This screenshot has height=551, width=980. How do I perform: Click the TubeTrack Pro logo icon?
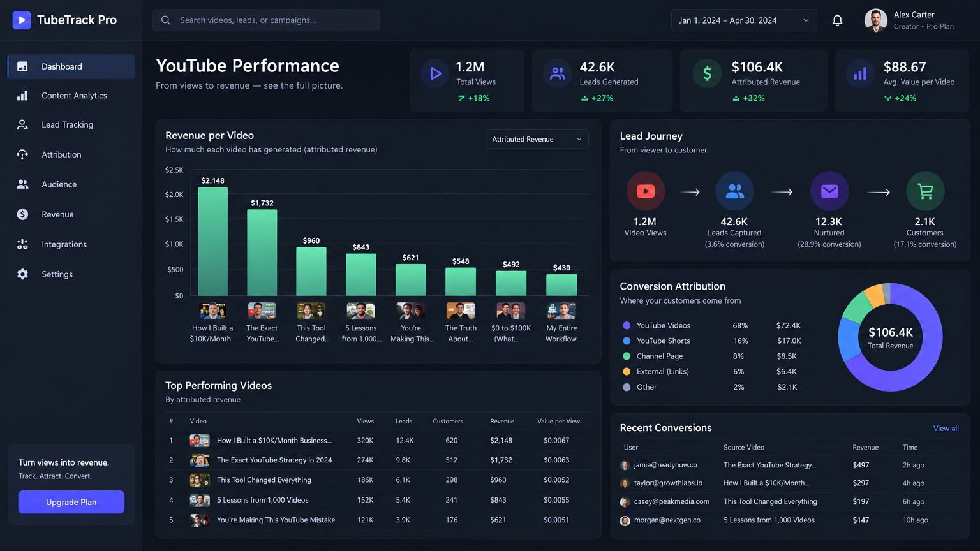click(x=22, y=20)
